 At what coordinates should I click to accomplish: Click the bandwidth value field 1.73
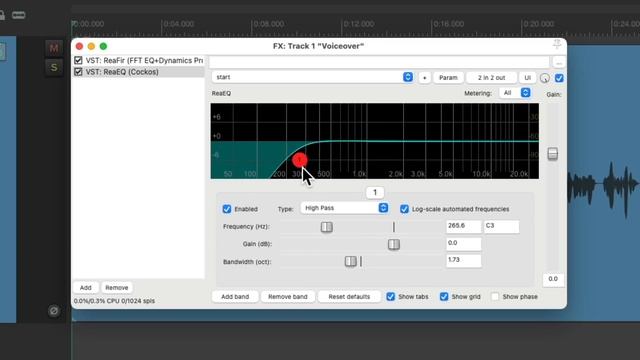[x=464, y=261]
